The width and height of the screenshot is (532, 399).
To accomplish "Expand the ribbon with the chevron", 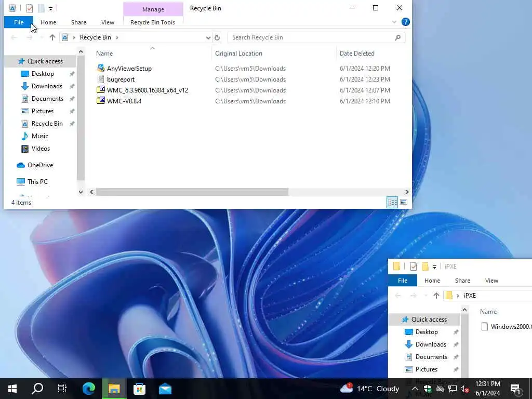I will click(394, 22).
